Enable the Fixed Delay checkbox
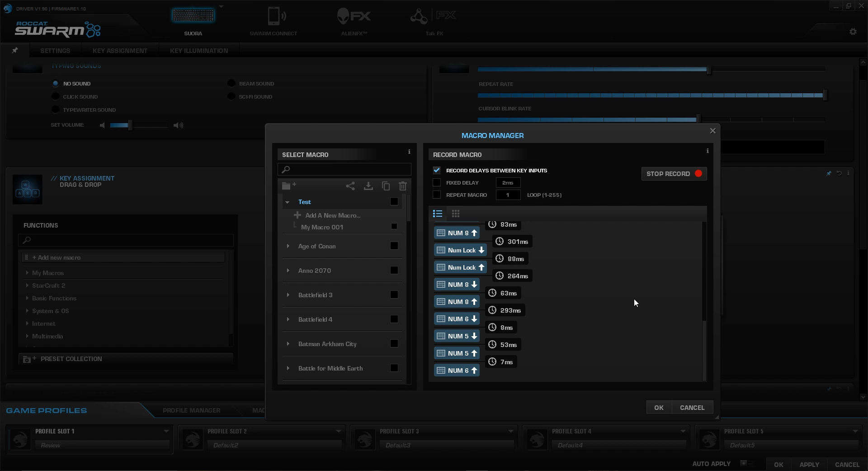The height and width of the screenshot is (471, 868). click(437, 182)
